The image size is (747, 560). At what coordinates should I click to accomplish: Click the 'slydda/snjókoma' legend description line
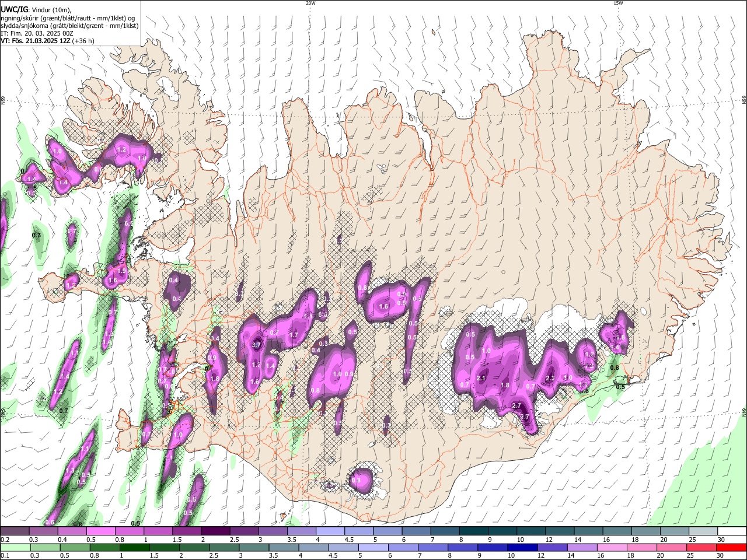pyautogui.click(x=69, y=26)
